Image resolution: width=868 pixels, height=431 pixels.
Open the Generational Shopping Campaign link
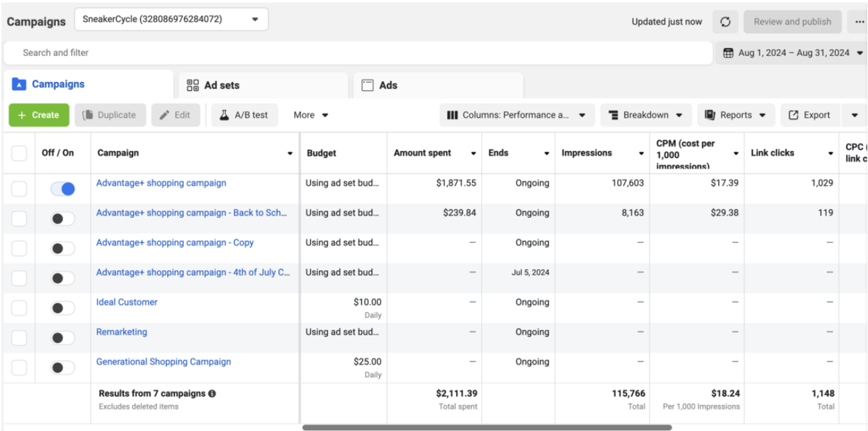163,361
